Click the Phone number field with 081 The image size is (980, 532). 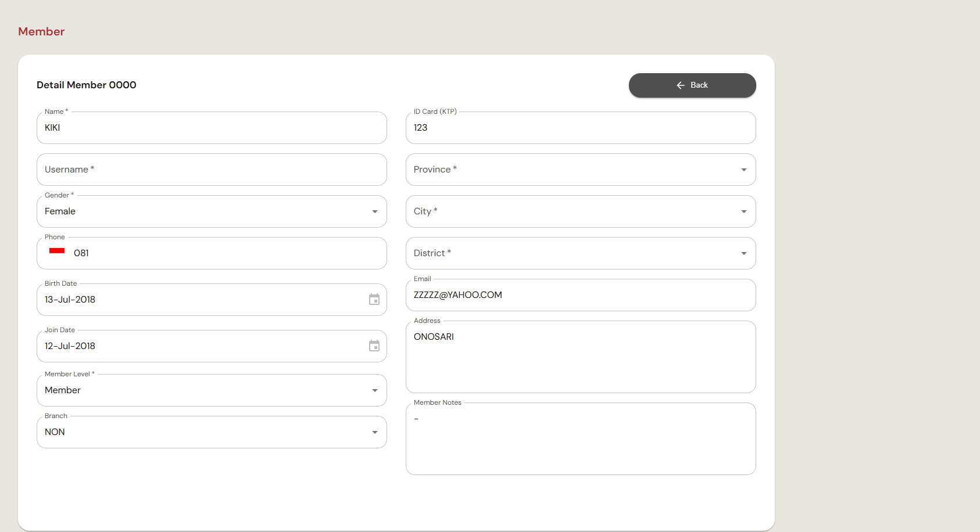pyautogui.click(x=212, y=253)
